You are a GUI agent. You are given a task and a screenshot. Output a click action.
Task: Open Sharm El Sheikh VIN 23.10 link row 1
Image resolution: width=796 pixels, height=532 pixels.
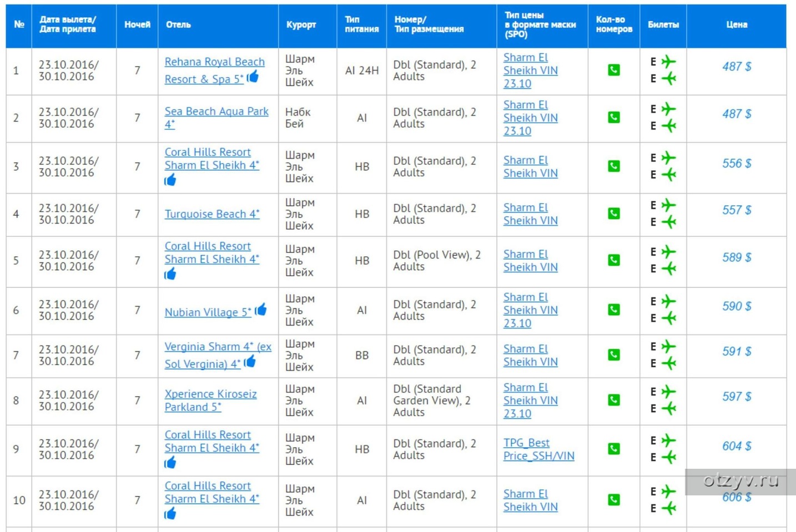[x=530, y=70]
